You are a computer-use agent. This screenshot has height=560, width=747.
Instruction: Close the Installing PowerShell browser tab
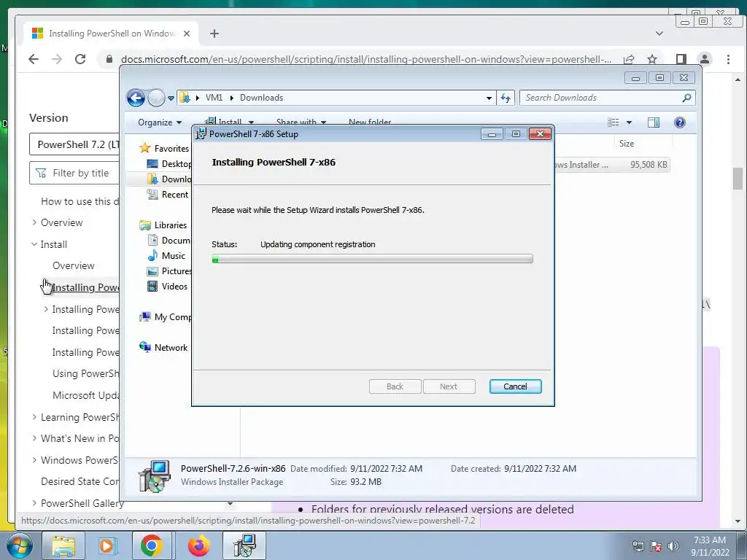pyautogui.click(x=187, y=34)
